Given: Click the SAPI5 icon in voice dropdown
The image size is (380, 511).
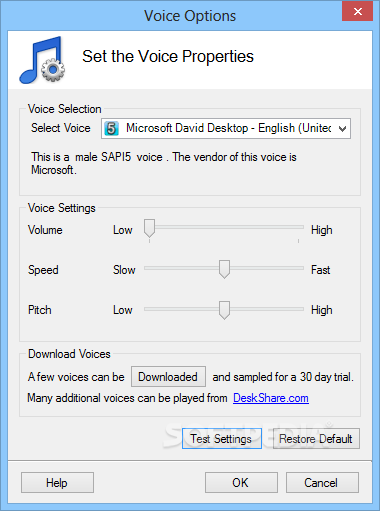Looking at the screenshot, I should point(112,128).
